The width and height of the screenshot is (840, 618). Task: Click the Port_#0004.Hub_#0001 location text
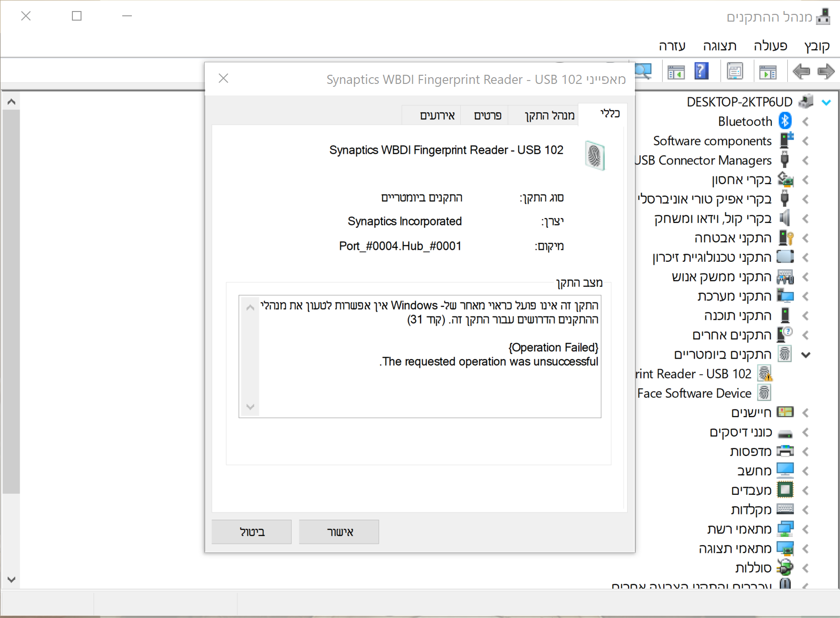point(400,246)
